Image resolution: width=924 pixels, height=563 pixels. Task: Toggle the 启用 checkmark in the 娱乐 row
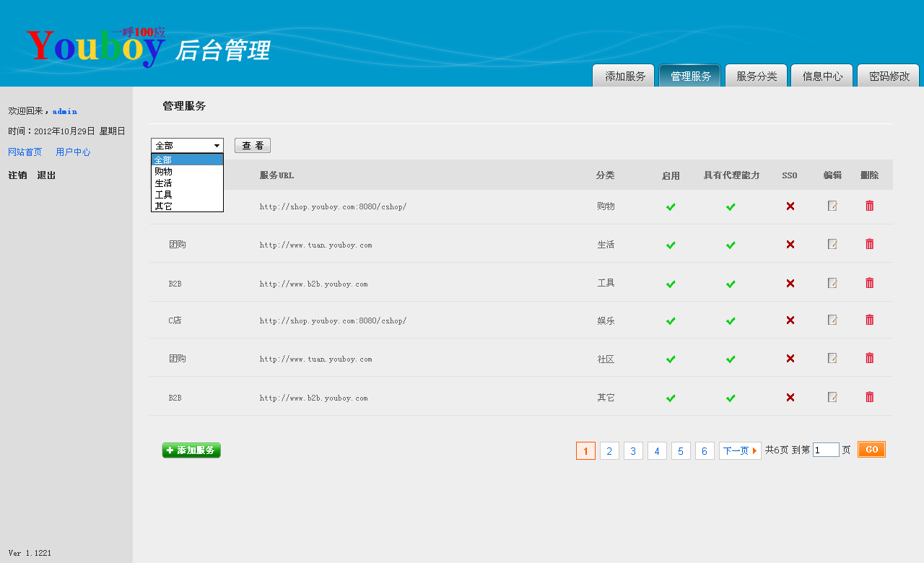[671, 321]
